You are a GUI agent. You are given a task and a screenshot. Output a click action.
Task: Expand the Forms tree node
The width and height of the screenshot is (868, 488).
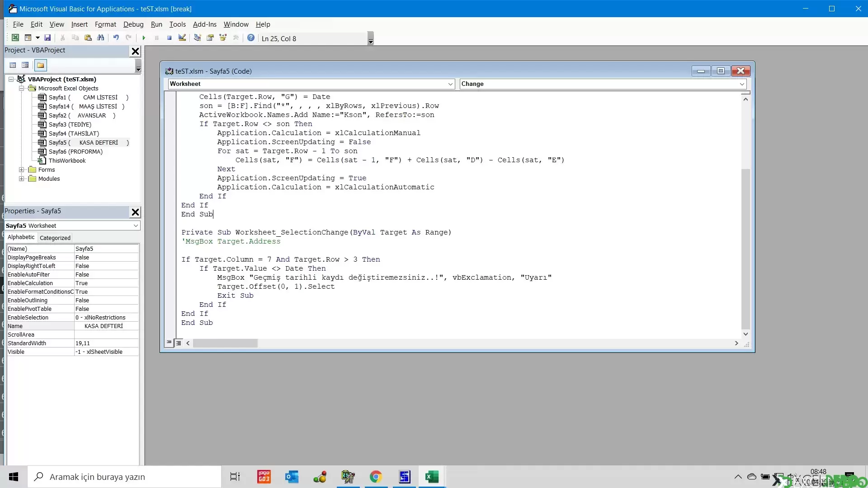coord(21,169)
